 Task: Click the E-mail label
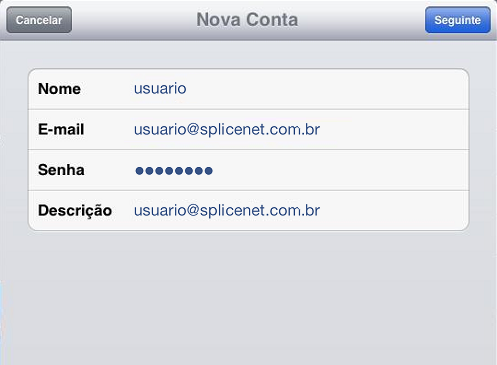[61, 129]
